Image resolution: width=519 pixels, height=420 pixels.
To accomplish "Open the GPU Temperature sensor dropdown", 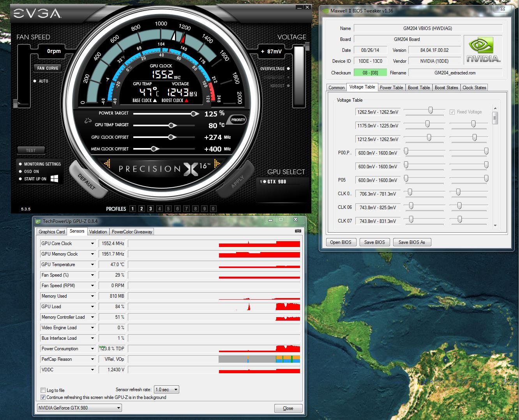I will coord(92,265).
